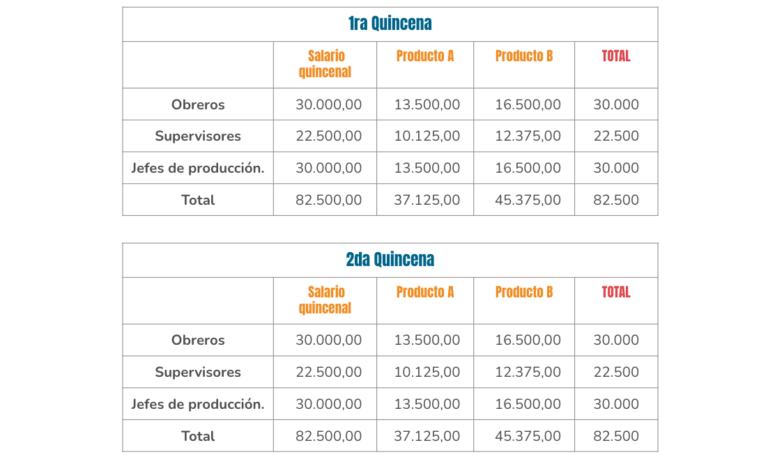The image size is (768, 459).
Task: Click 82.500,00 salary total in second table
Action: click(329, 436)
